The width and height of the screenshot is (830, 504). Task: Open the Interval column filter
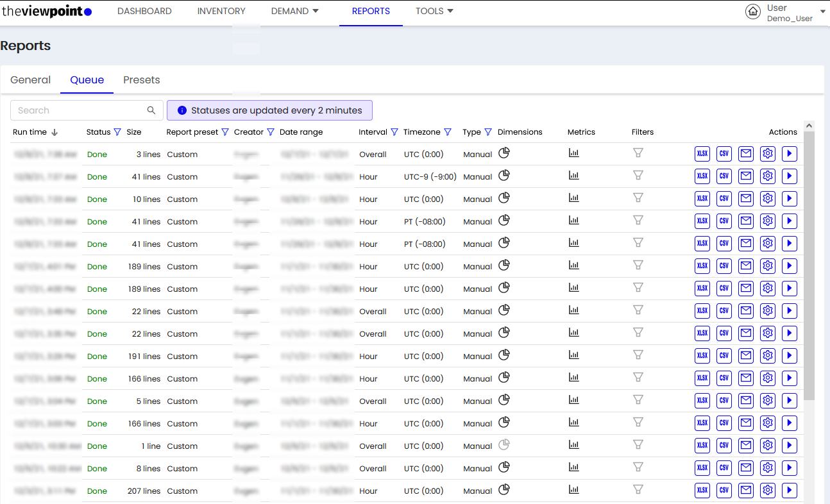pos(394,132)
